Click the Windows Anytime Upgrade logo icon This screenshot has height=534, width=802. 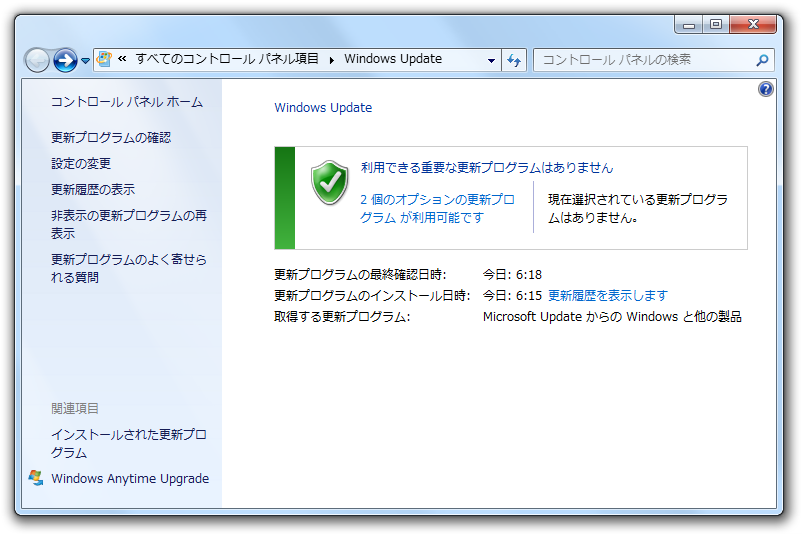point(36,478)
